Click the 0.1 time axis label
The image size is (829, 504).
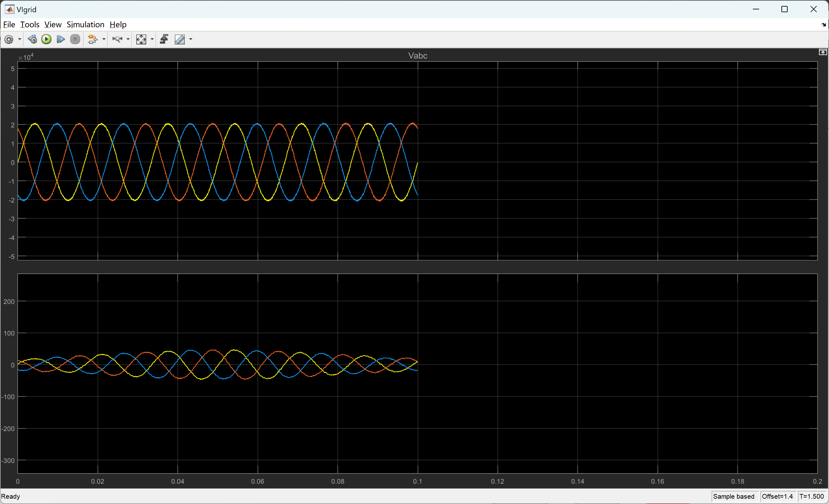coord(417,481)
